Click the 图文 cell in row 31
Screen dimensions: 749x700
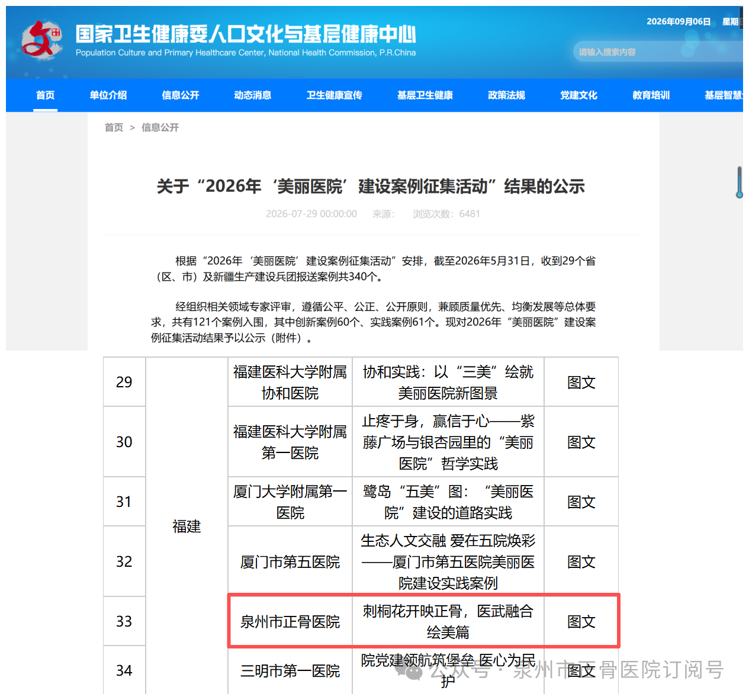tap(581, 502)
